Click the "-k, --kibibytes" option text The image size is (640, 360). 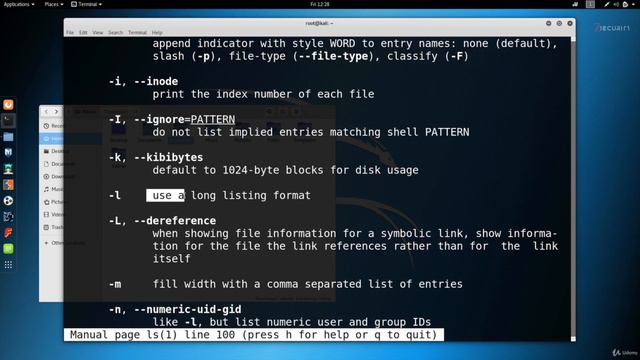(x=156, y=157)
